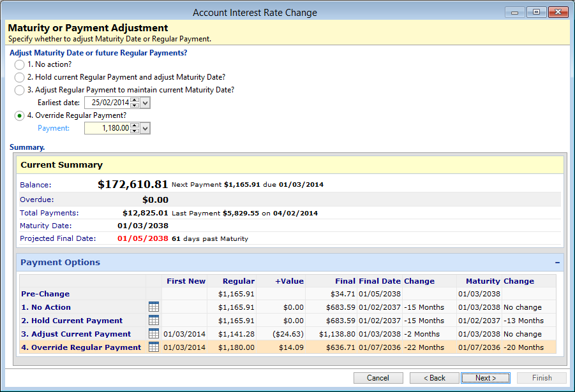Click the Payment Options heading
The image size is (575, 392).
coord(60,263)
